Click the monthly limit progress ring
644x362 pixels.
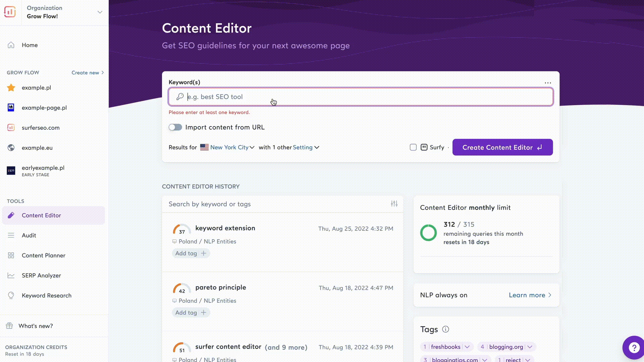tap(428, 233)
